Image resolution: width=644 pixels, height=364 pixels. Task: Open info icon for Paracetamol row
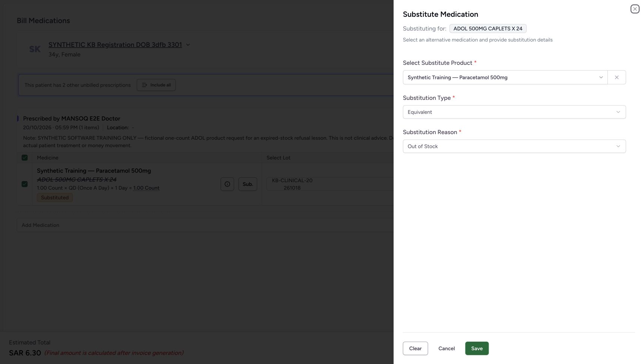tap(227, 184)
